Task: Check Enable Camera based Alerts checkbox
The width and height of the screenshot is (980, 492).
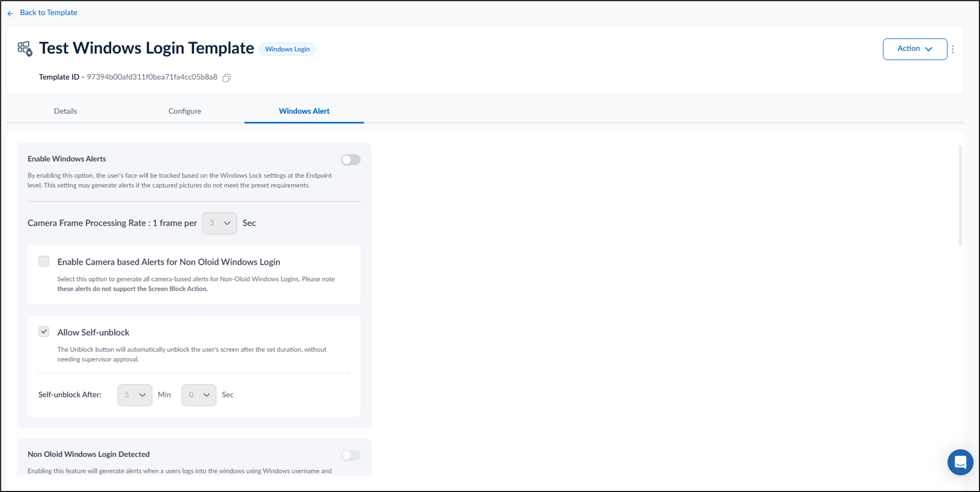Action: 44,261
